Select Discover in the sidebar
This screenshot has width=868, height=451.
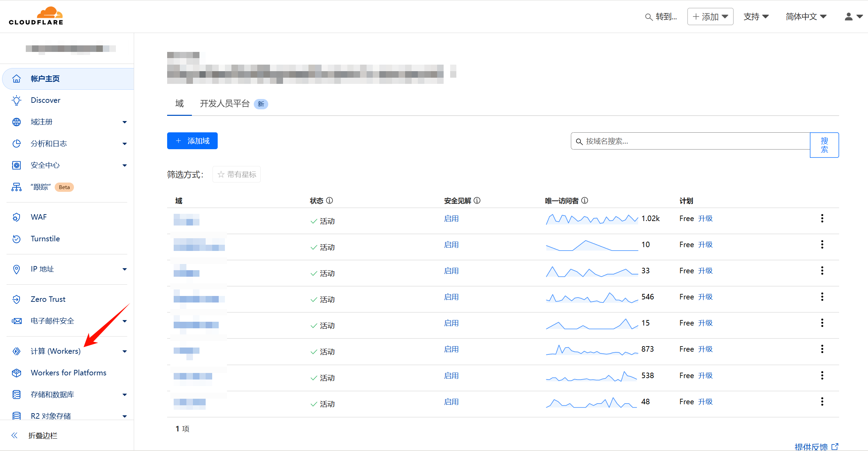(45, 100)
